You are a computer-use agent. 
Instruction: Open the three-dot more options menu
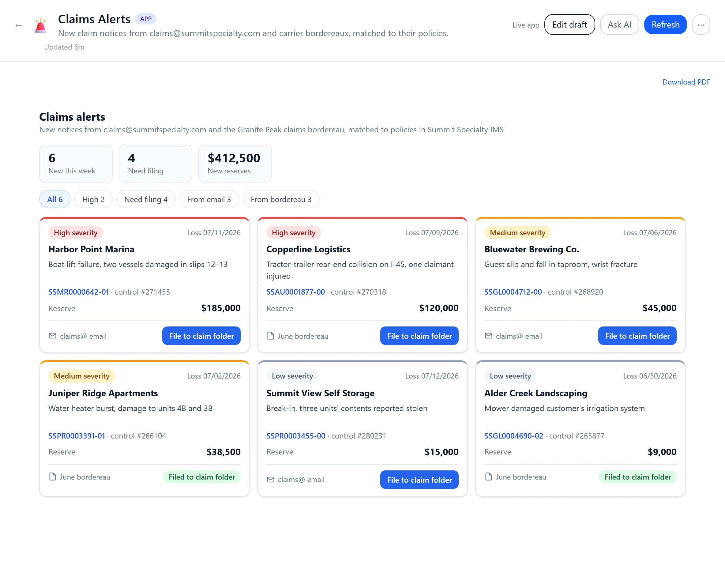click(701, 25)
